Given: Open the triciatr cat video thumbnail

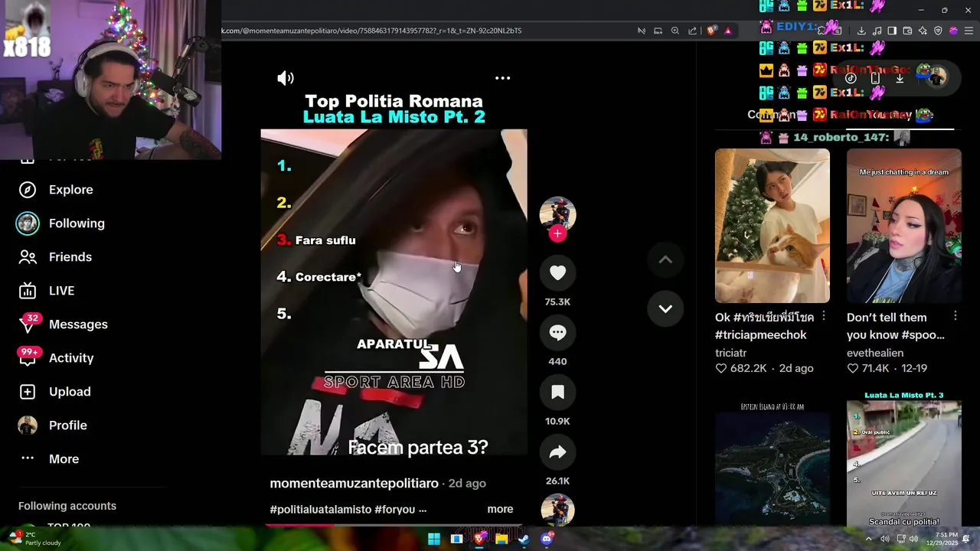Looking at the screenshot, I should [773, 226].
